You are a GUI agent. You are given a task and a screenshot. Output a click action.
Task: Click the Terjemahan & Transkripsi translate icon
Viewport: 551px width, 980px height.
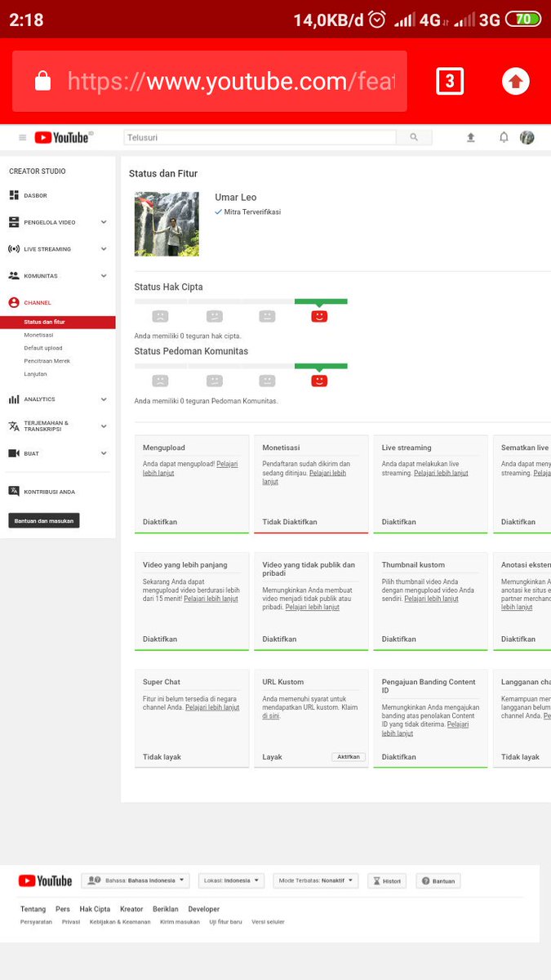[14, 426]
